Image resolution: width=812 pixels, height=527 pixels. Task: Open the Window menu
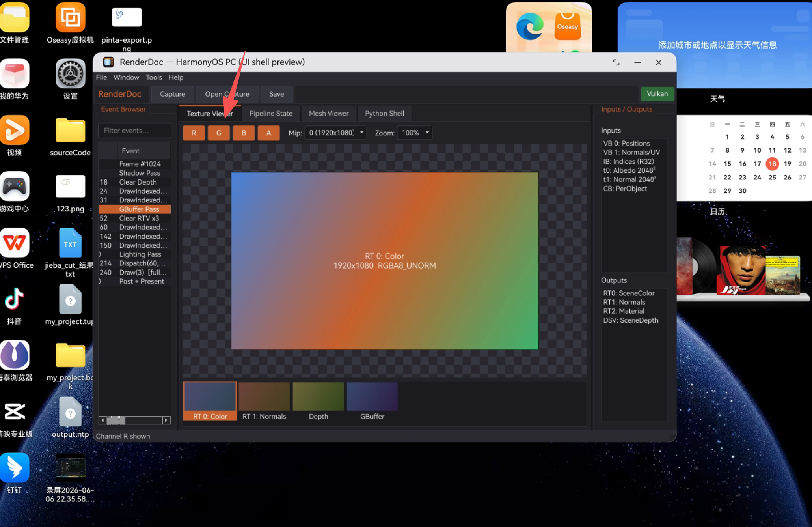coord(126,77)
